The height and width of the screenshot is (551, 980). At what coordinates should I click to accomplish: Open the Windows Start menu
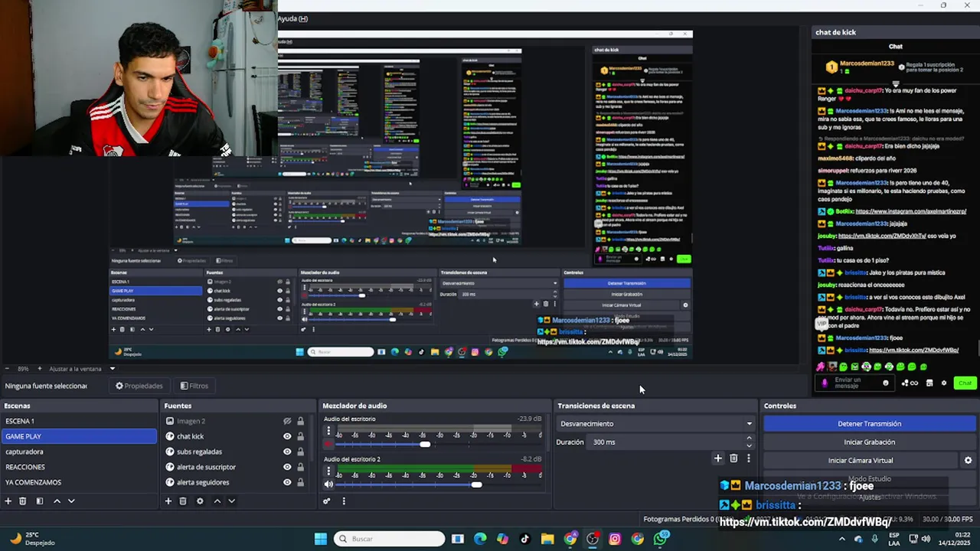[321, 539]
